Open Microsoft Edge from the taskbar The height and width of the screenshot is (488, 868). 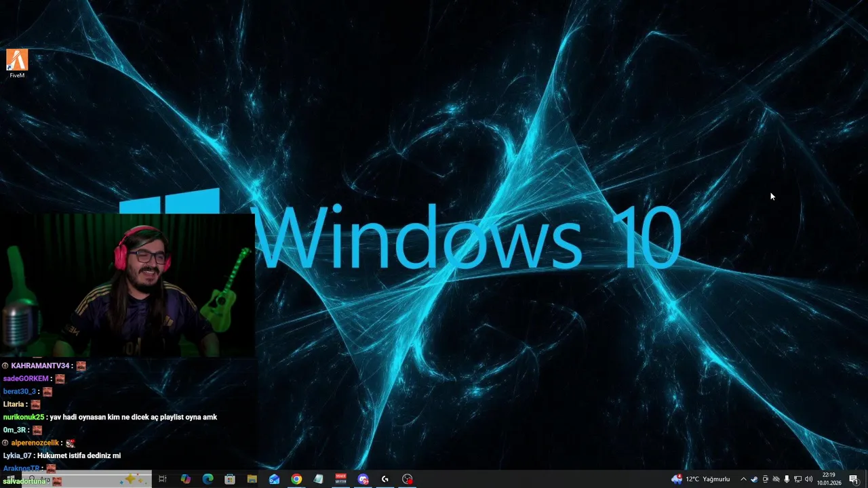coord(208,479)
